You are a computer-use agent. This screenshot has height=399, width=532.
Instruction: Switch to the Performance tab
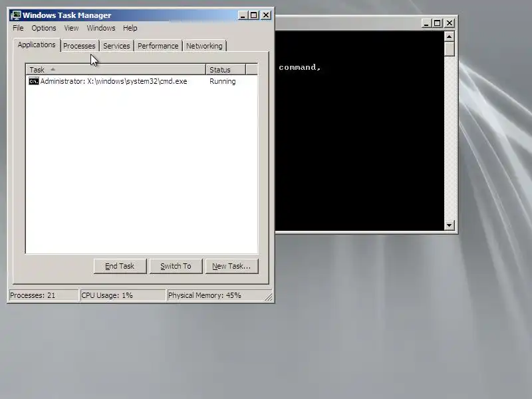click(x=158, y=46)
